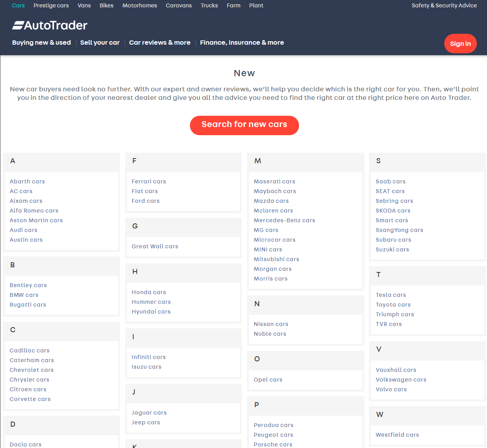Select Mitsubishi cars link

tap(277, 259)
